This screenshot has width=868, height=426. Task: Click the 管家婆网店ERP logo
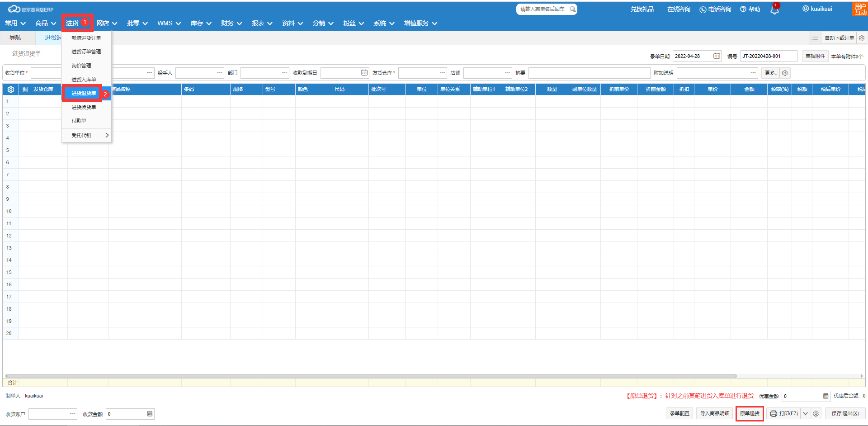coord(31,9)
